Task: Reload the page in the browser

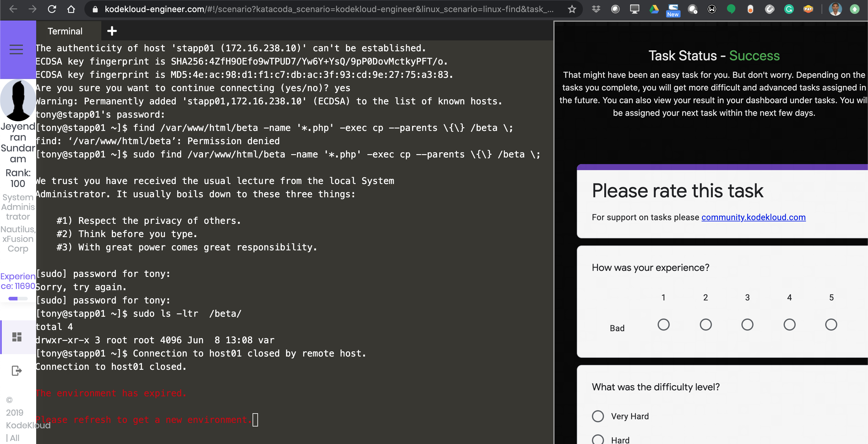Action: click(x=52, y=9)
